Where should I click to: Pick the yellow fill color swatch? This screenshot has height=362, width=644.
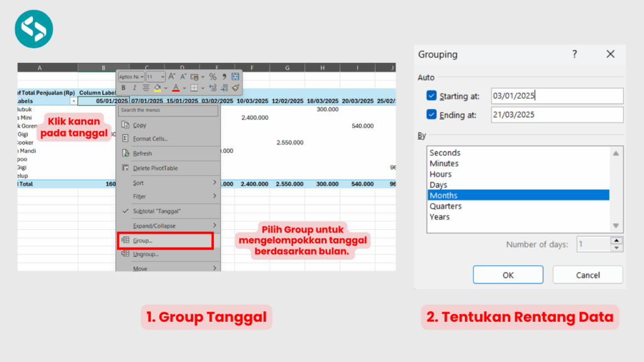[x=157, y=91]
